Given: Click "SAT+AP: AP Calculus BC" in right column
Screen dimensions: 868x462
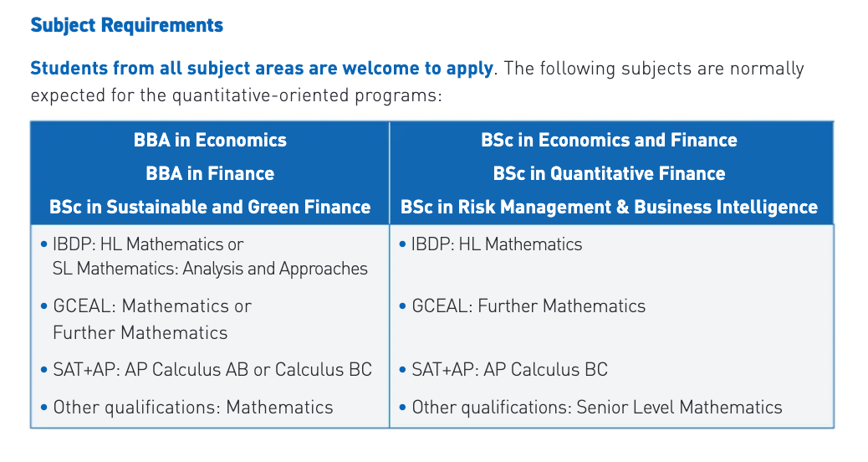Looking at the screenshot, I should pos(509,369).
